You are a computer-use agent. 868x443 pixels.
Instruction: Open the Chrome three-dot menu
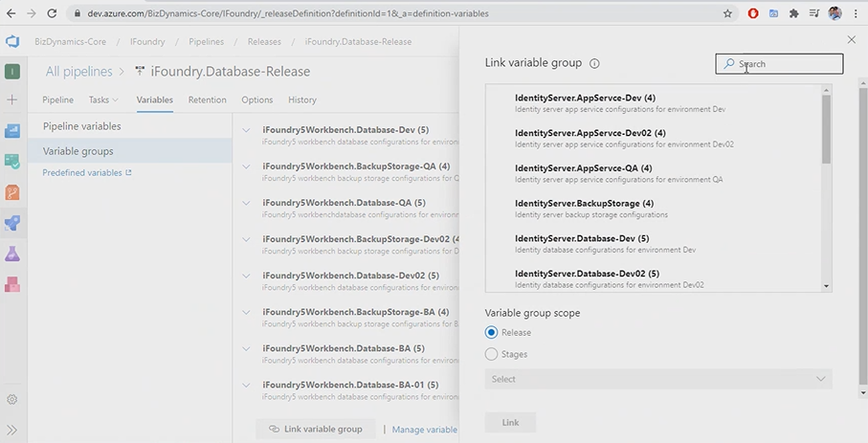coord(856,13)
